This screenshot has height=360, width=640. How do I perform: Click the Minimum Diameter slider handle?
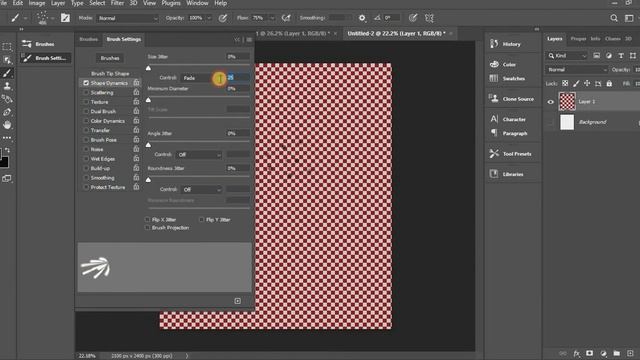point(149,100)
